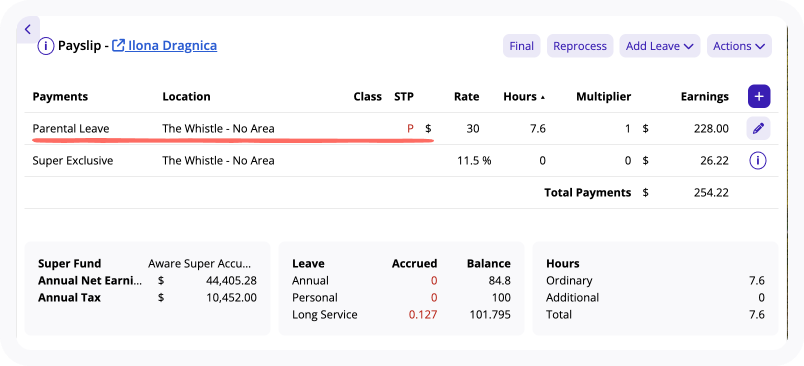The height and width of the screenshot is (366, 804).
Task: Open the Actions dropdown
Action: (x=739, y=46)
